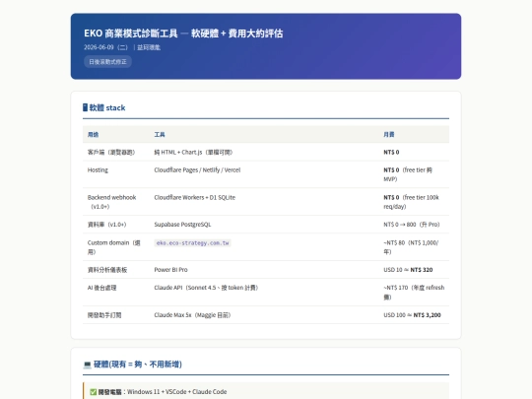Click the Claude API Sonnet 4.5 cell
Image resolution: width=532 pixels, height=399 pixels.
tap(206, 288)
